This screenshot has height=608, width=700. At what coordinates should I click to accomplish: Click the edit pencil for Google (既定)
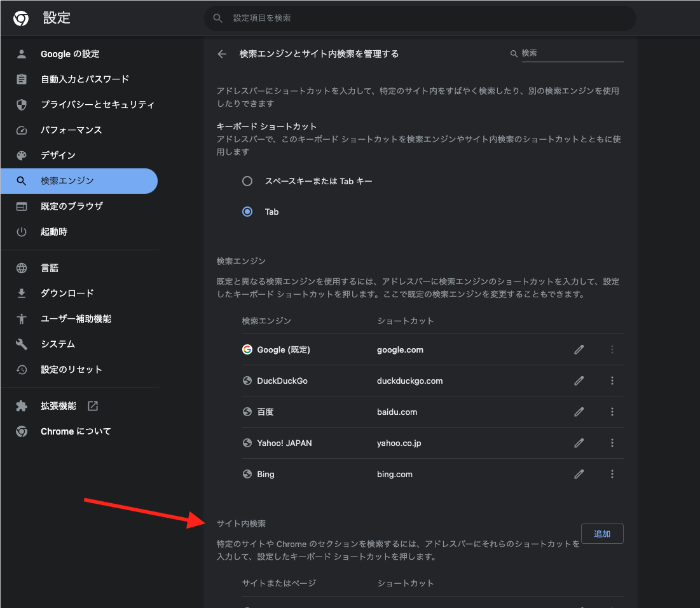click(579, 349)
